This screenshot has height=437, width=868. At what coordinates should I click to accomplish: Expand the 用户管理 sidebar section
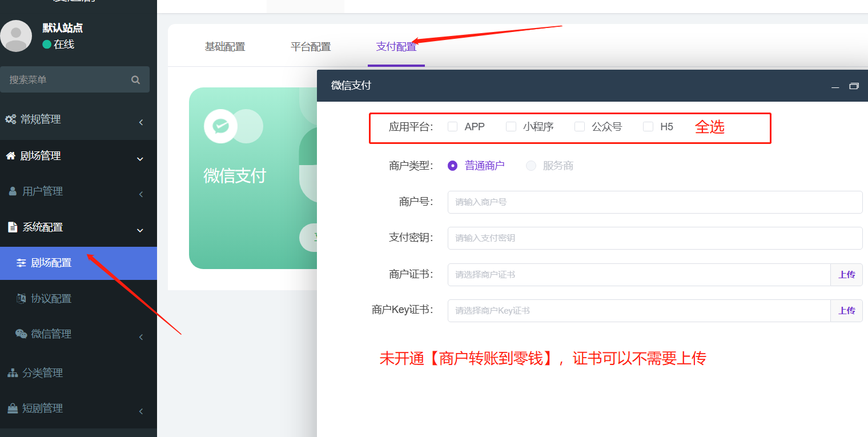[x=141, y=194]
